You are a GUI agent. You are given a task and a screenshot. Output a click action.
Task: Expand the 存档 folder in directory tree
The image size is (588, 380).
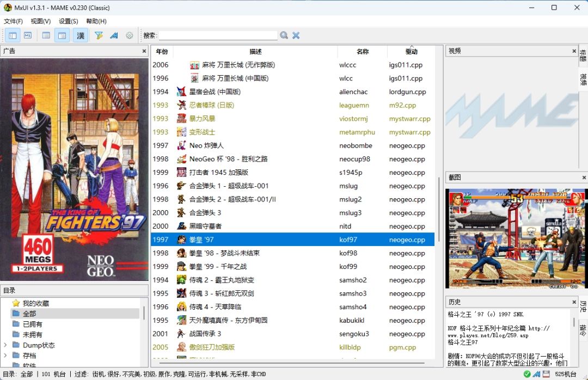[5, 356]
